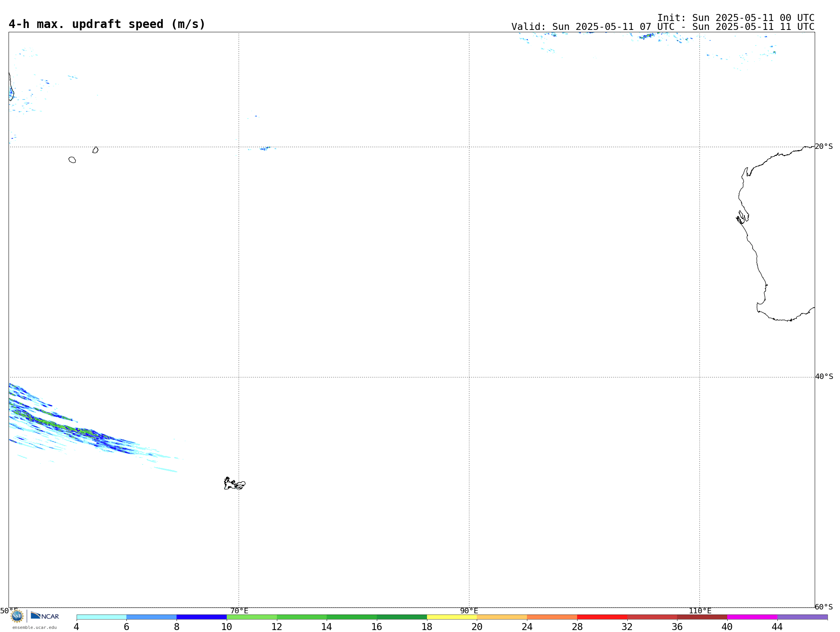Click the 70°E longitude label
This screenshot has width=840, height=632.
[239, 611]
